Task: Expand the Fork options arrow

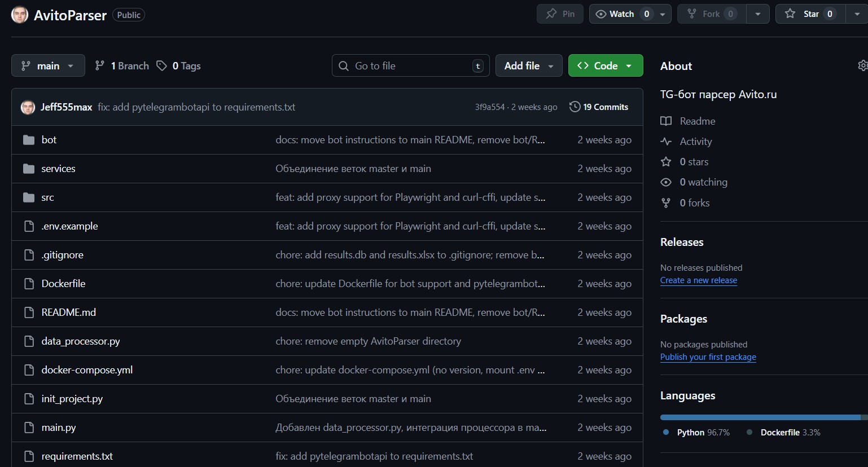Action: pos(757,14)
